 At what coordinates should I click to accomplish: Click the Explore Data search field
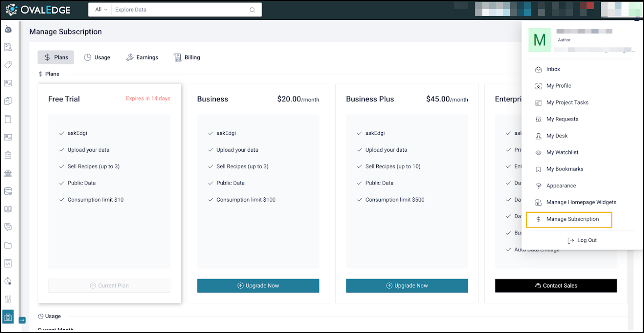pyautogui.click(x=179, y=10)
